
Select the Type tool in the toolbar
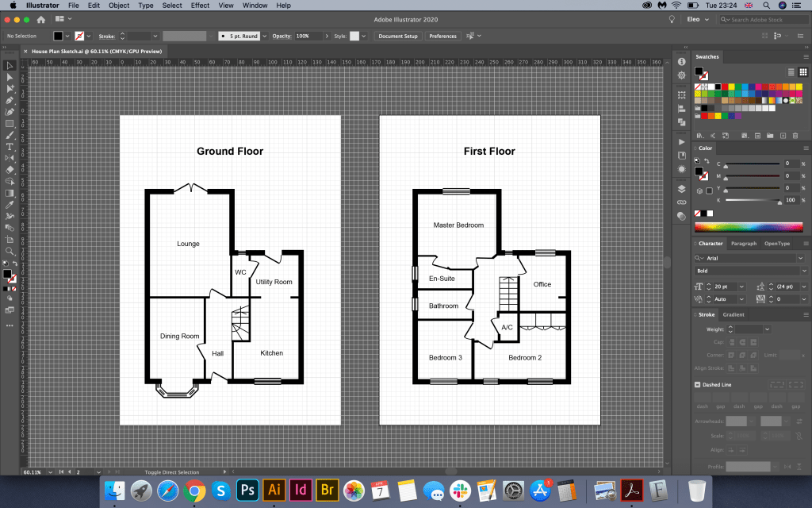(x=10, y=147)
